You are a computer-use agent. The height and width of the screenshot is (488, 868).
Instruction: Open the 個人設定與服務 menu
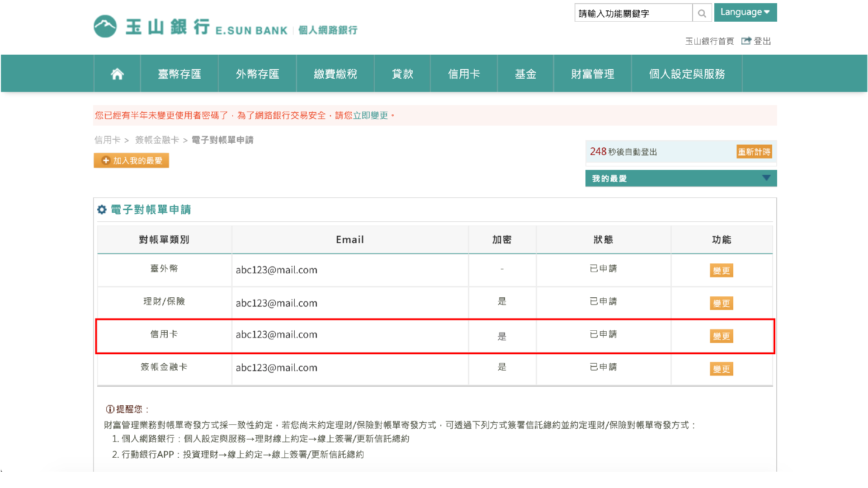point(686,73)
